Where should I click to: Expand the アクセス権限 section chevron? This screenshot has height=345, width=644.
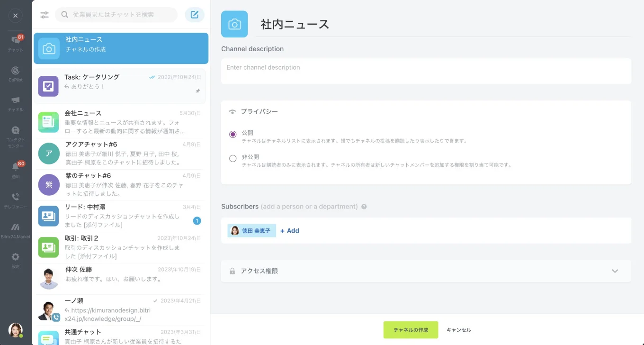click(615, 271)
